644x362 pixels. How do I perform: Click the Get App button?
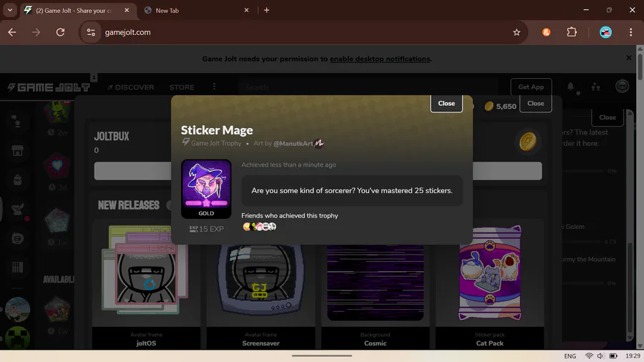click(531, 87)
